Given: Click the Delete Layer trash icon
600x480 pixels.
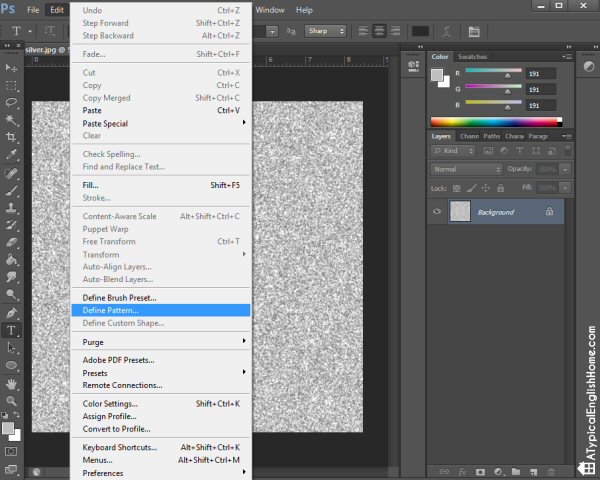Looking at the screenshot, I should point(551,472).
